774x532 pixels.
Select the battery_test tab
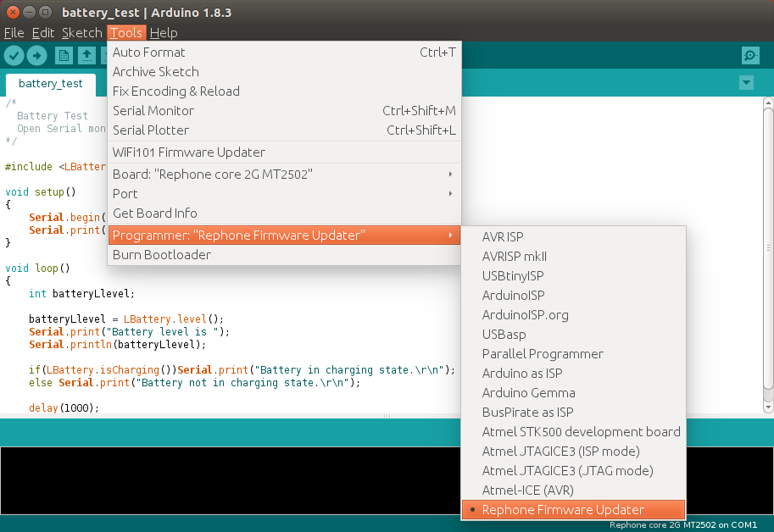click(x=50, y=83)
